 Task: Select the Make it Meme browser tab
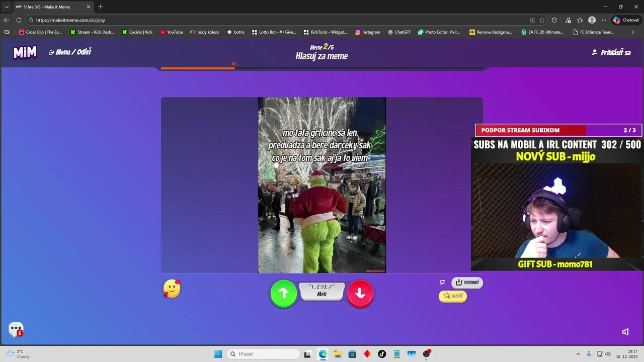(53, 7)
